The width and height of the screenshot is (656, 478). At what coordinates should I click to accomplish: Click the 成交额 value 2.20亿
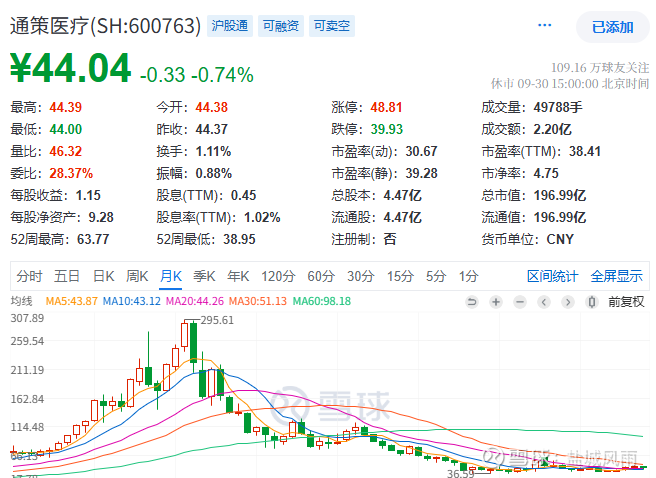[552, 129]
